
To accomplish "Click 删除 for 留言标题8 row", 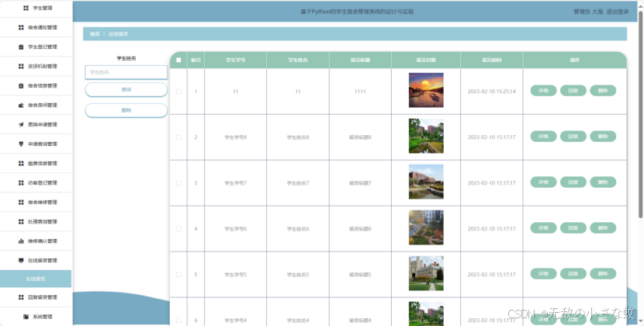I will (x=603, y=136).
